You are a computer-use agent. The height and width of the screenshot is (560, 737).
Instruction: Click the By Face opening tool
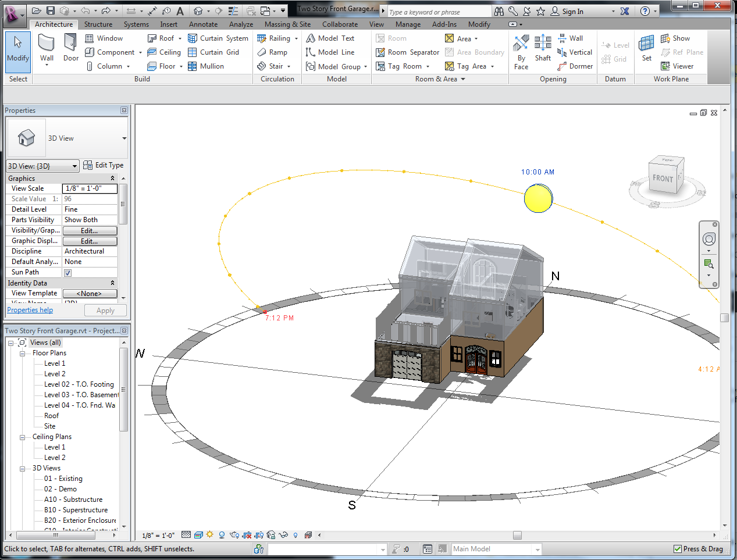(x=521, y=51)
